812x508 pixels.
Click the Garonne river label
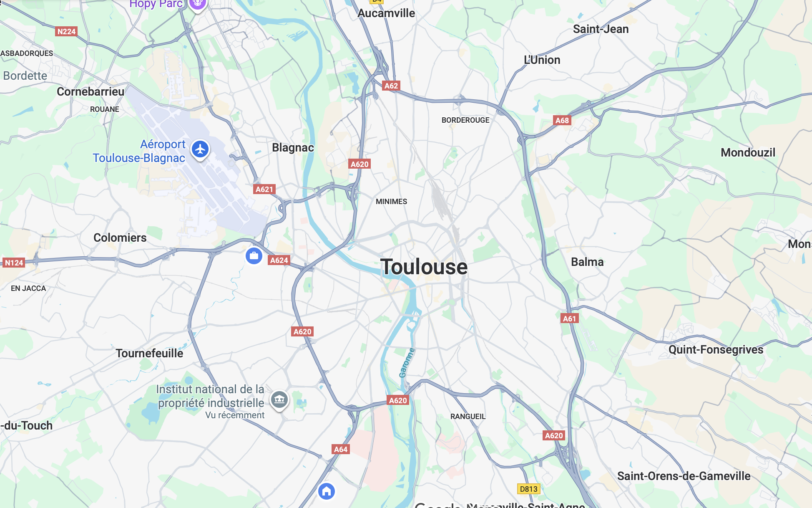point(407,363)
